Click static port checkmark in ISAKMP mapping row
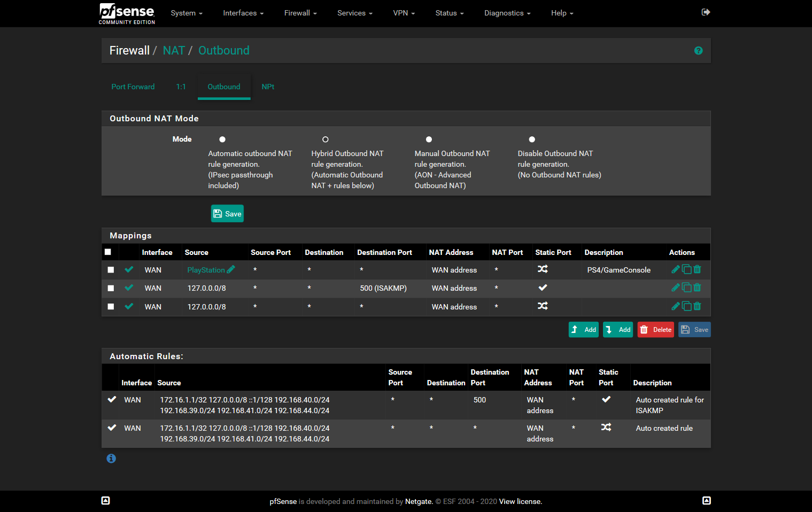This screenshot has height=512, width=812. pyautogui.click(x=543, y=288)
